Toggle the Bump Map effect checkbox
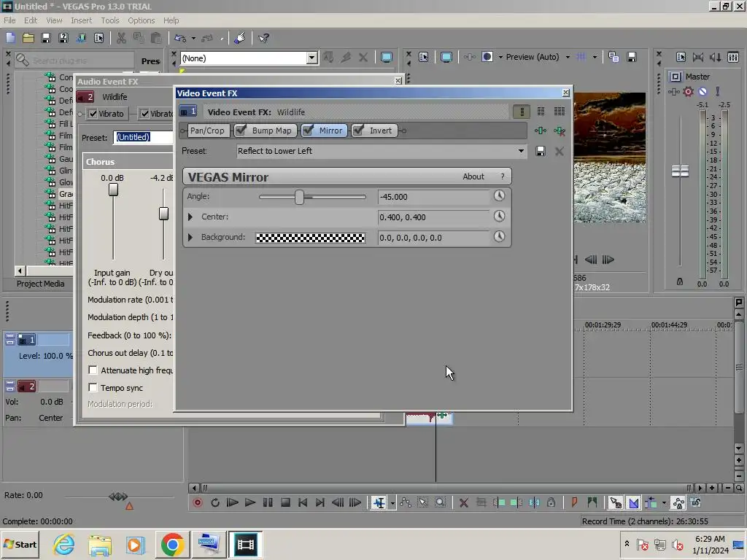 point(241,131)
